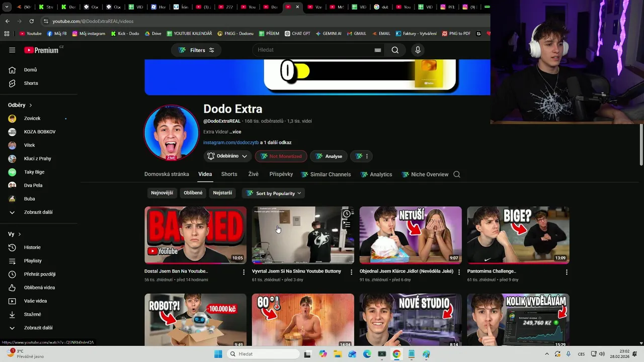The image size is (644, 362).
Task: Start voice search with the microphone
Action: point(418,50)
